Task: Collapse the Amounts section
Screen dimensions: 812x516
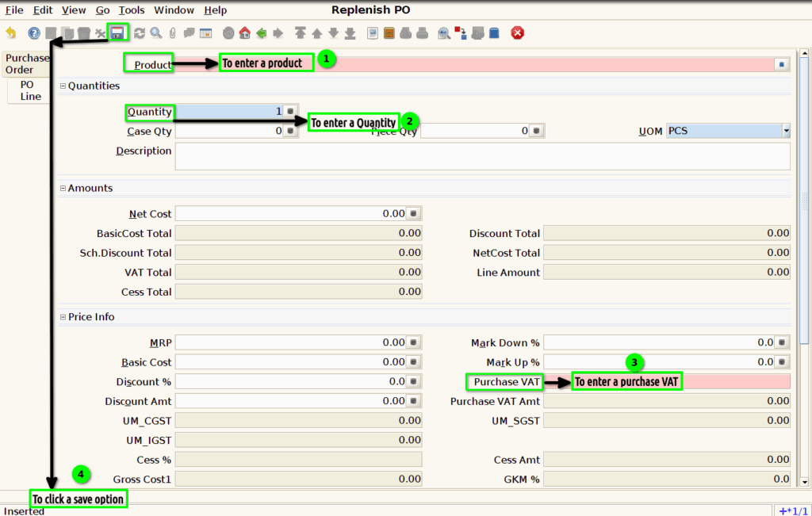Action: pyautogui.click(x=63, y=189)
